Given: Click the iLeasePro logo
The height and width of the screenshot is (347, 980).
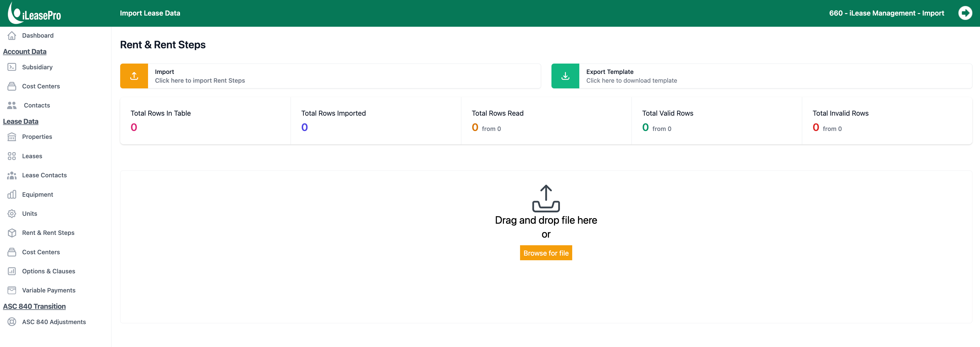Looking at the screenshot, I should click(x=34, y=13).
